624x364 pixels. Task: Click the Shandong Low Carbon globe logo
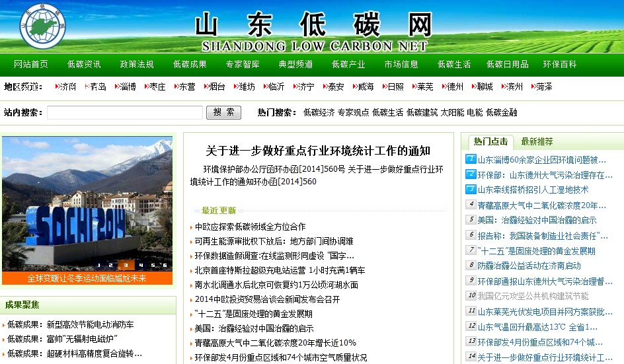click(x=43, y=26)
